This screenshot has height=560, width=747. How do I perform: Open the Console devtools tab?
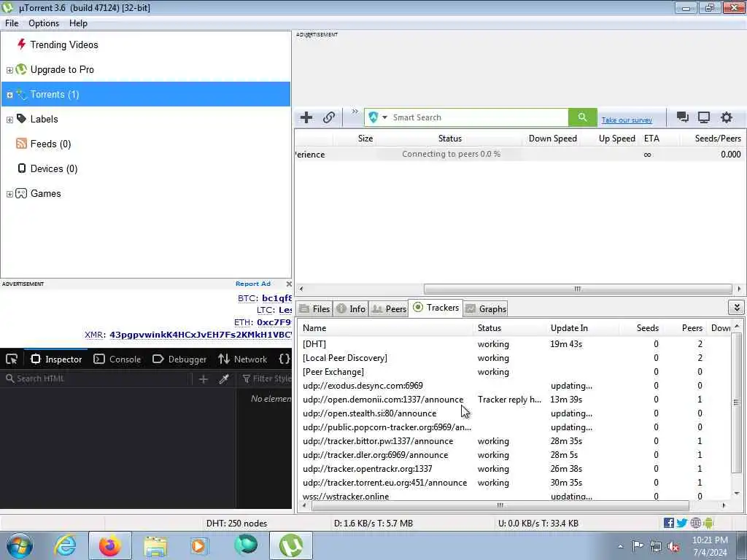(x=117, y=359)
